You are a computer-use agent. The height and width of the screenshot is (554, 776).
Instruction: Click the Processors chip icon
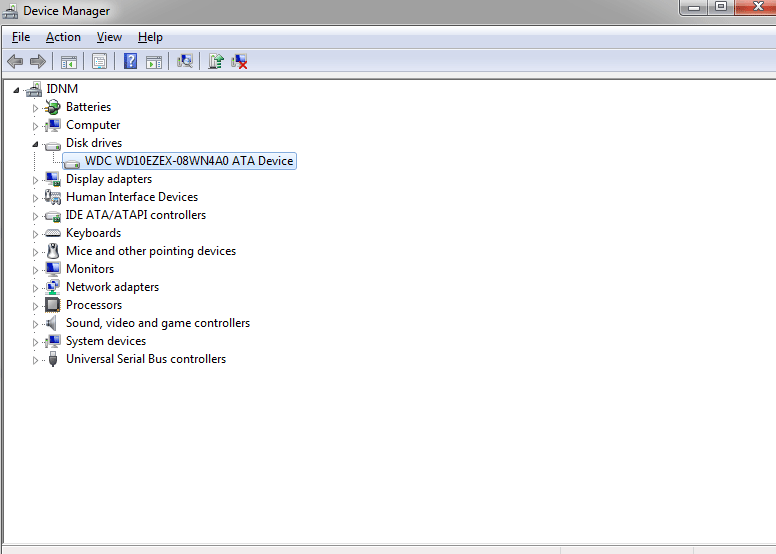point(52,305)
